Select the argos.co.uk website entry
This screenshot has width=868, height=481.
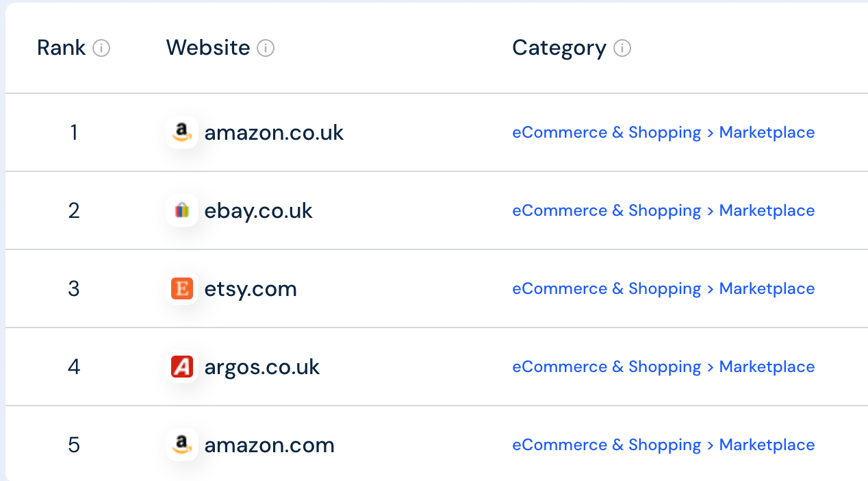tap(261, 367)
